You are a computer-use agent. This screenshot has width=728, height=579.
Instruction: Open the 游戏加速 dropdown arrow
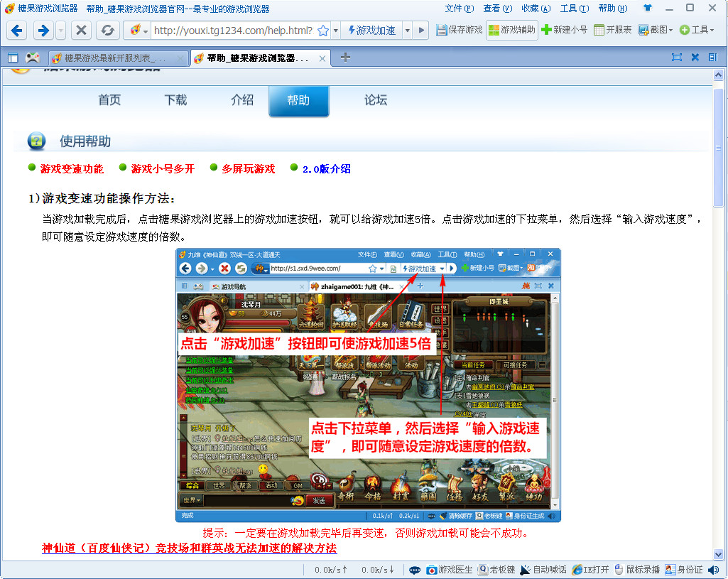pos(408,31)
